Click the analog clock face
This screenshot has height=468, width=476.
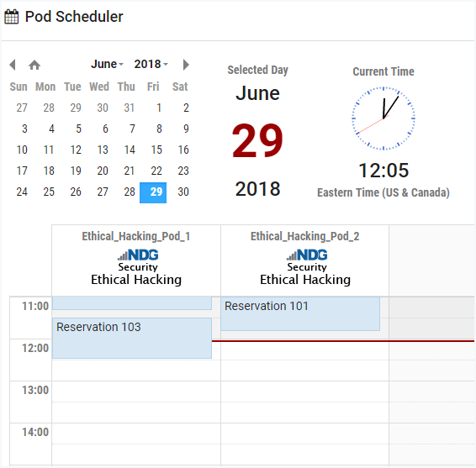coord(383,118)
